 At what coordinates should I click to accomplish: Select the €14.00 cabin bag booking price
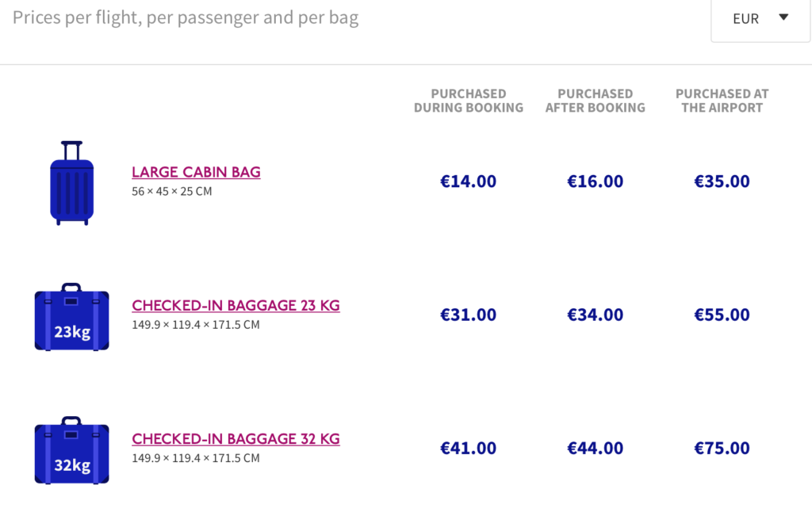(x=468, y=181)
